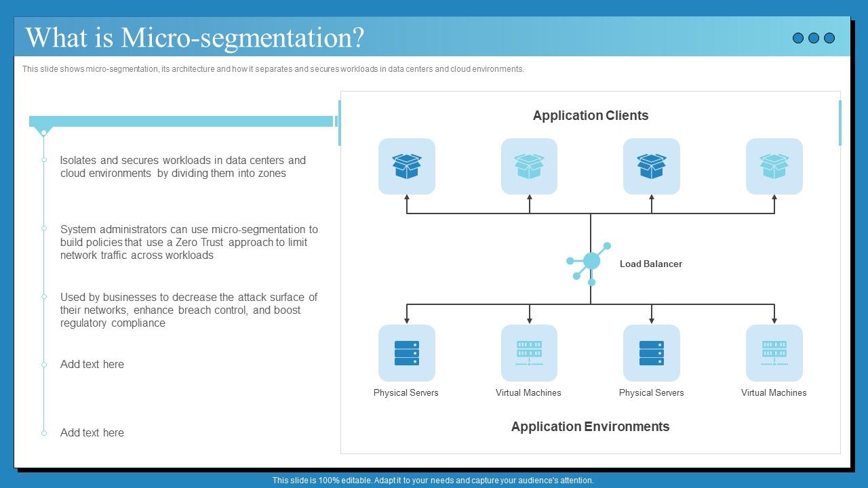Select the 'Application Environments' heading
The image size is (868, 488).
(x=591, y=426)
